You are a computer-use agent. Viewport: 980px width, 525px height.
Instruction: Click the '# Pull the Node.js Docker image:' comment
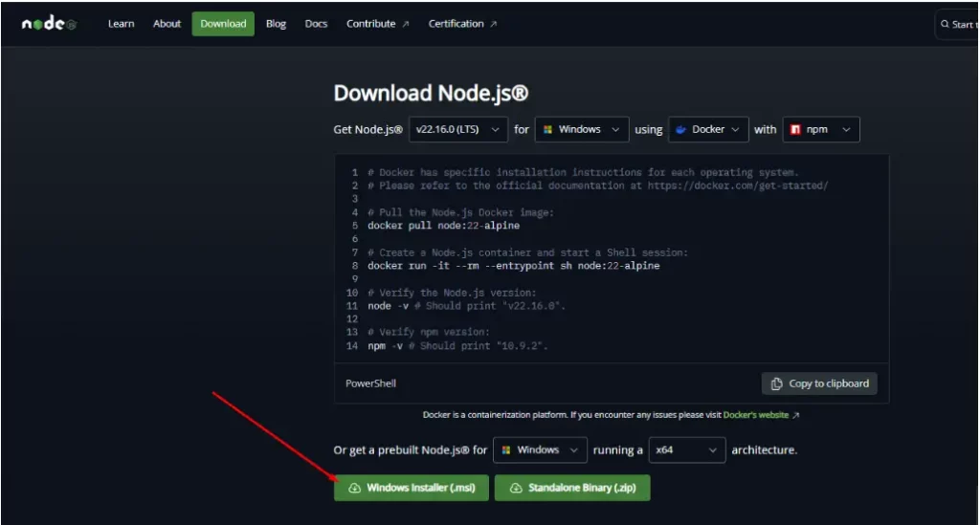(x=460, y=212)
